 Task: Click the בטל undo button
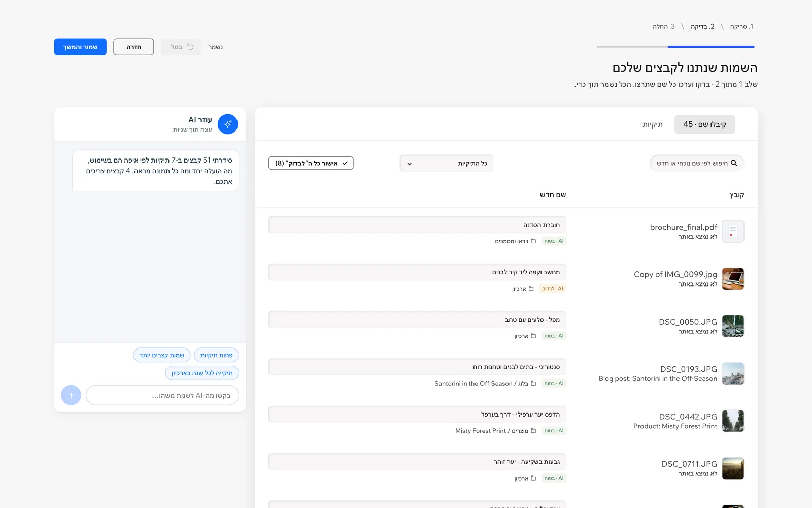click(x=181, y=47)
